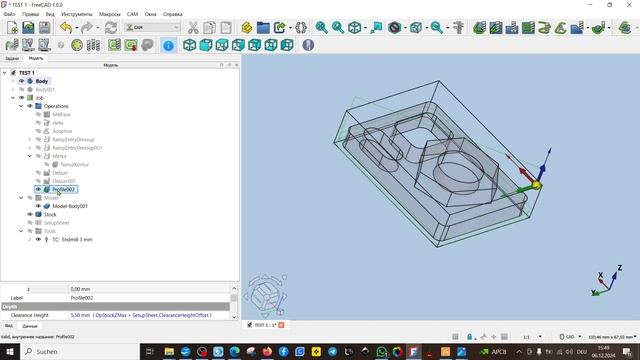Open the Правка menu

31,14
